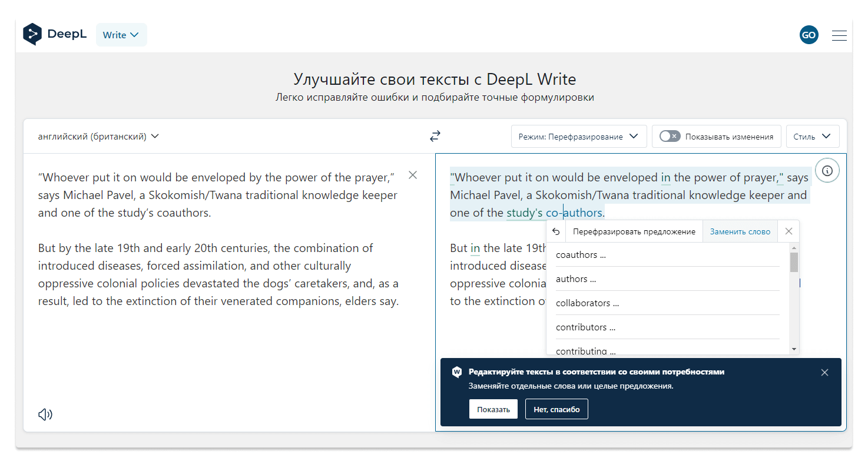Open the hamburger menu
The image size is (868, 464).
coord(839,35)
